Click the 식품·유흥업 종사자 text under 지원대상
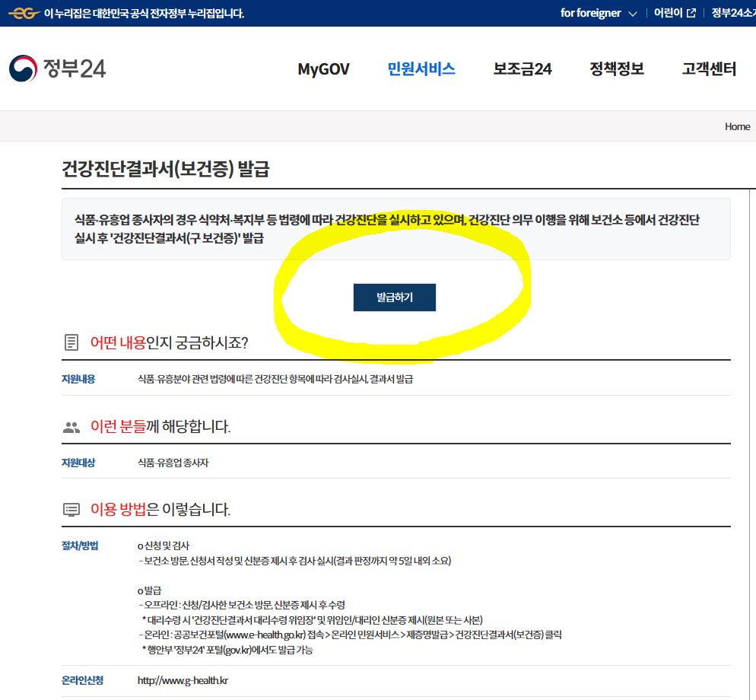 (173, 462)
